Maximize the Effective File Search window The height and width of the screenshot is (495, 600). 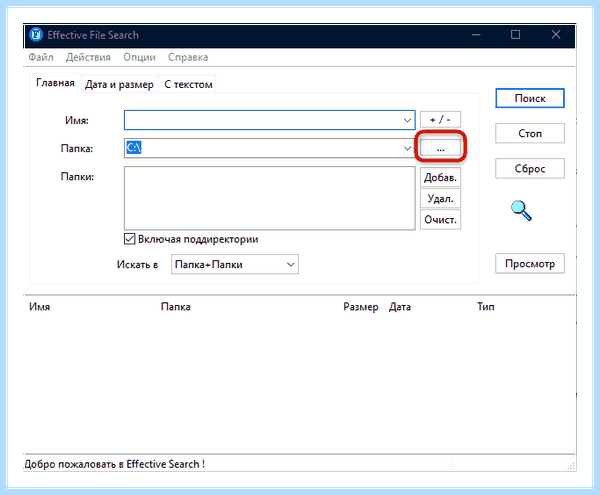point(515,35)
